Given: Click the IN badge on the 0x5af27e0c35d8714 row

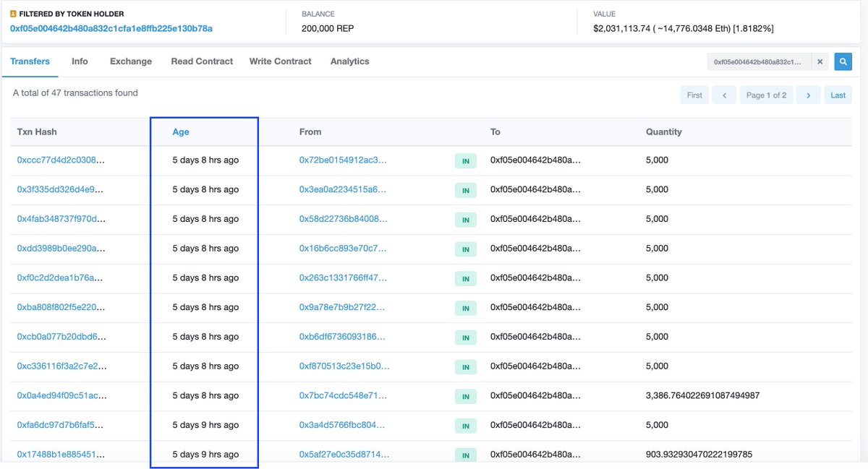Looking at the screenshot, I should click(466, 455).
